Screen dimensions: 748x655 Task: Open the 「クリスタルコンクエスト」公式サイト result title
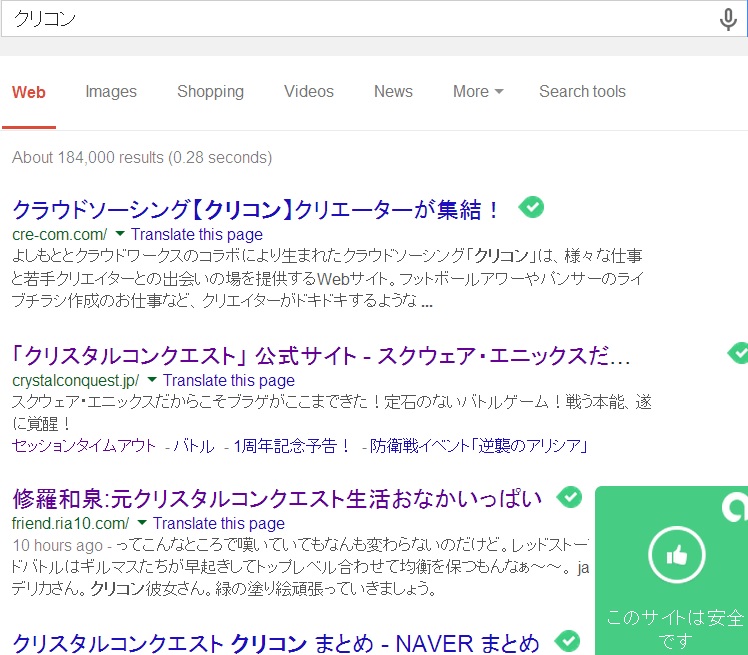pyautogui.click(x=321, y=356)
